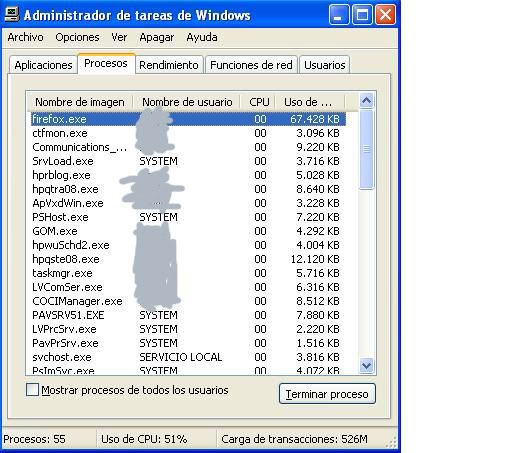Screen dimensions: 512x453
Task: Go to the Usuarios tab
Action: pos(324,65)
